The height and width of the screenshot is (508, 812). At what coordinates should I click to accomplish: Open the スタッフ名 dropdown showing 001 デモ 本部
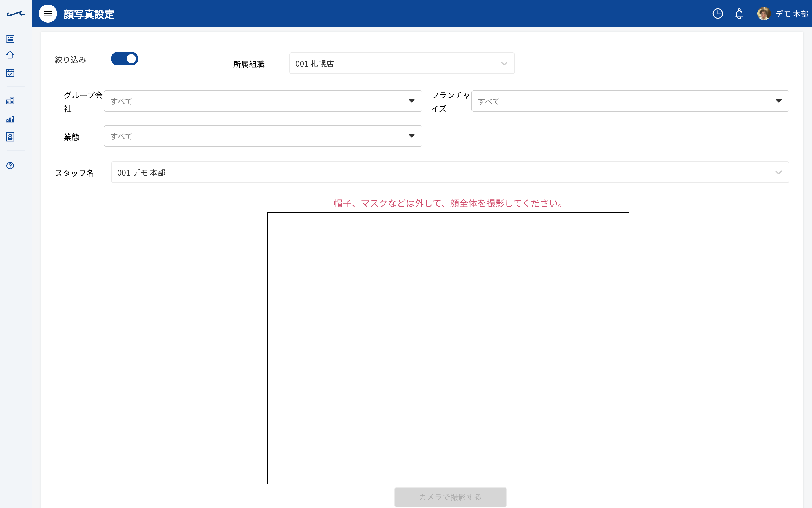[x=450, y=172]
